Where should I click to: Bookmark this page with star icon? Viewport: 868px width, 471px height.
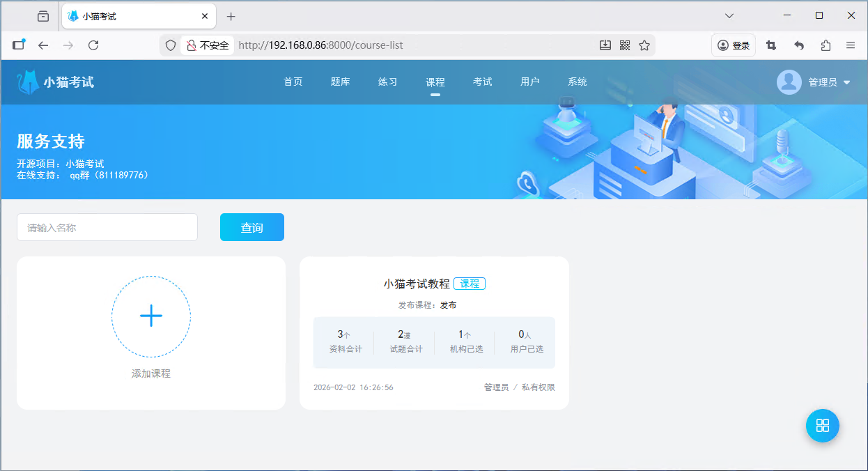tap(644, 45)
